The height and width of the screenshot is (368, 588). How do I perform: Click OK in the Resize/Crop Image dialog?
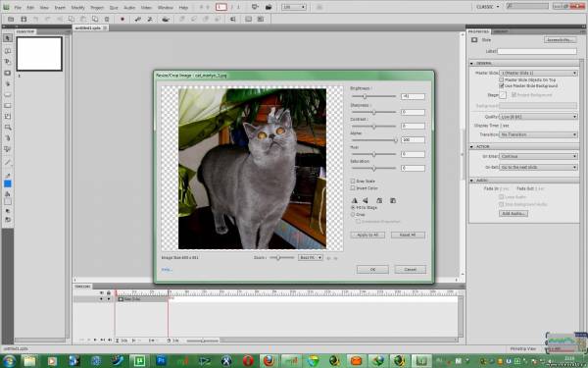coord(372,269)
